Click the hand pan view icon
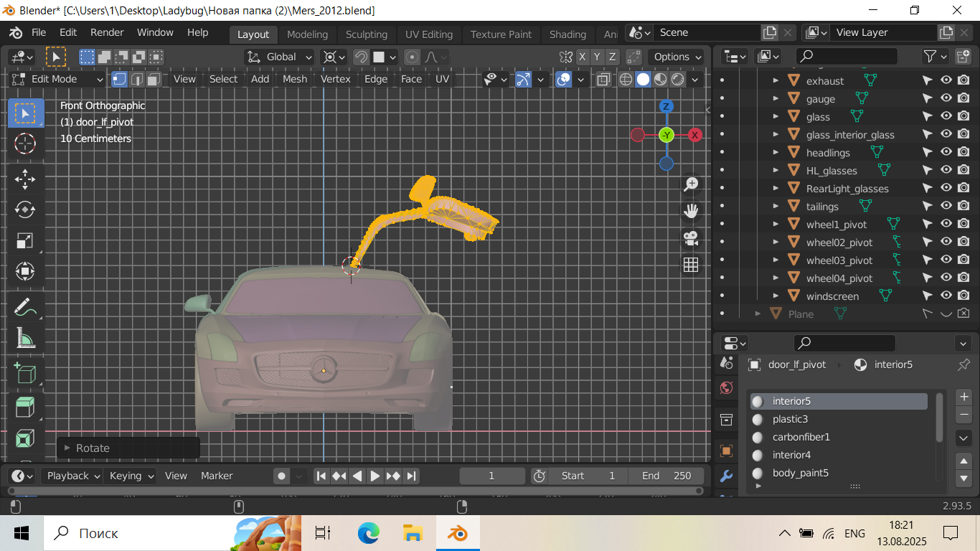 (691, 211)
